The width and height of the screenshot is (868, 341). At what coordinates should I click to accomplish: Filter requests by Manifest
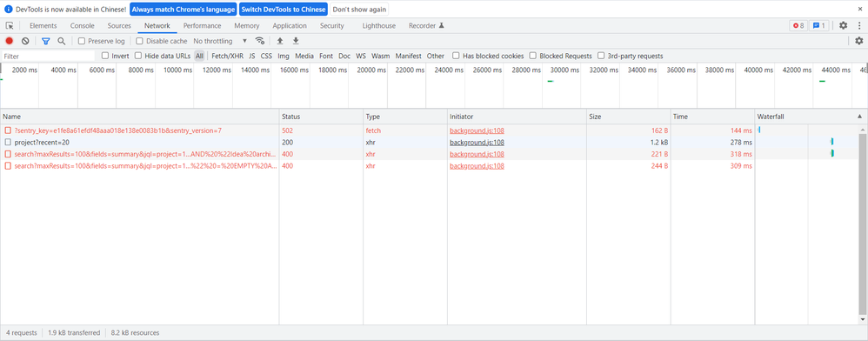(x=408, y=56)
